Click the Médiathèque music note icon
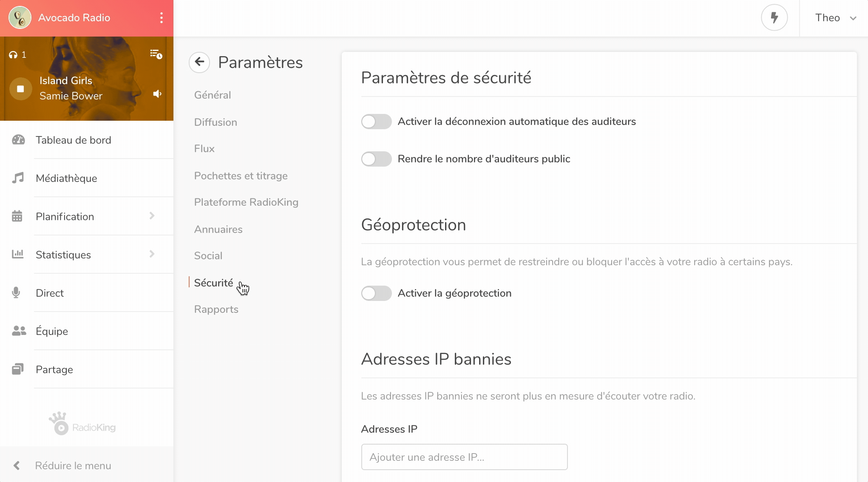 (18, 178)
